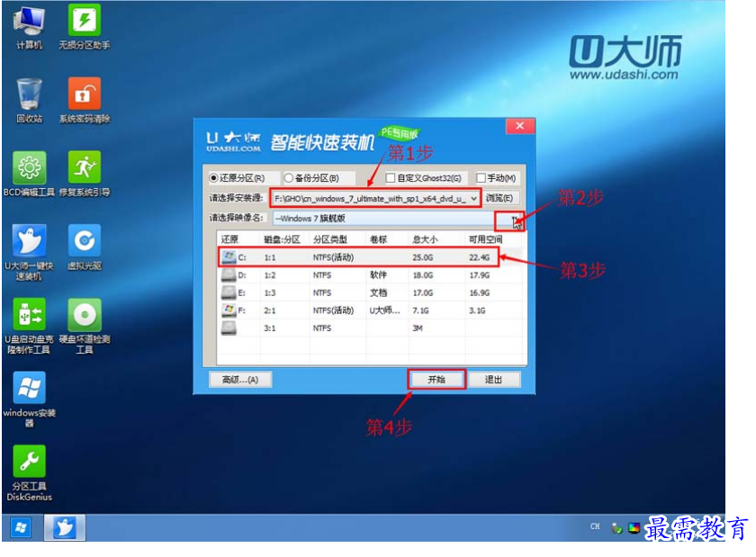Screen dimensions: 756x557
Task: Launch 无损分区助手 desktop icon
Action: pos(85,27)
